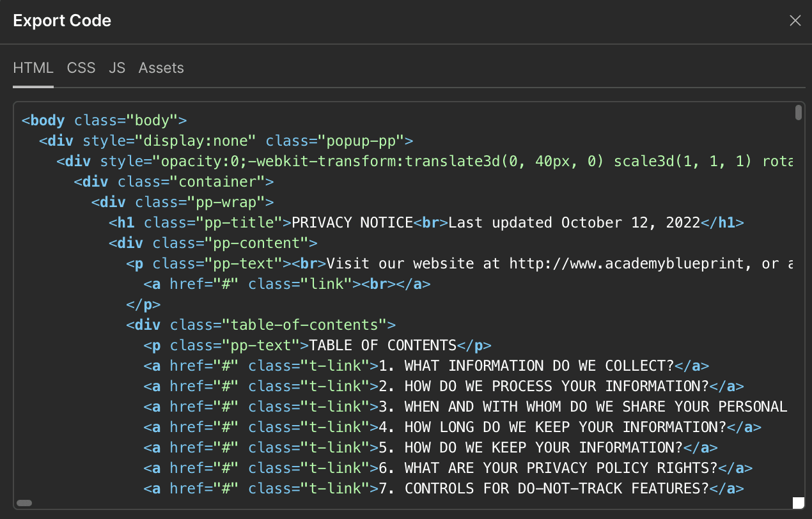Click the pp-wrap div line
Image resolution: width=812 pixels, height=519 pixels.
tap(182, 202)
